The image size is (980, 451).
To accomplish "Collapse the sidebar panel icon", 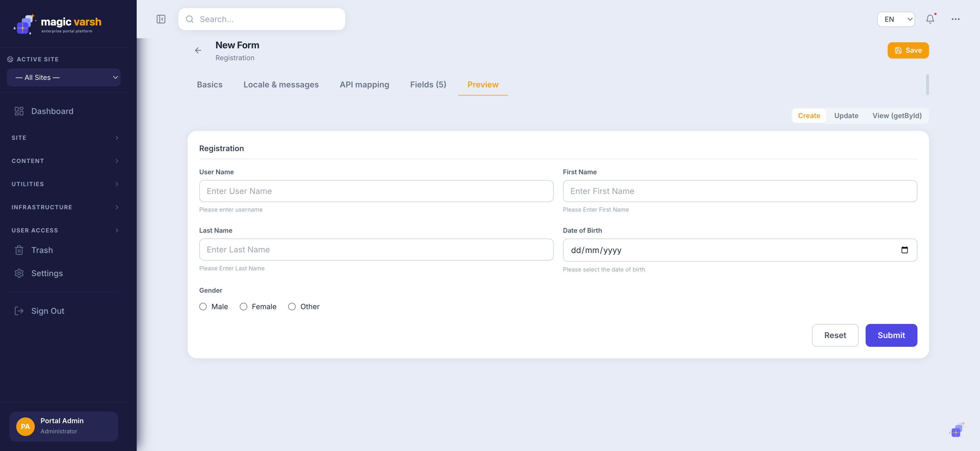I will (x=161, y=19).
